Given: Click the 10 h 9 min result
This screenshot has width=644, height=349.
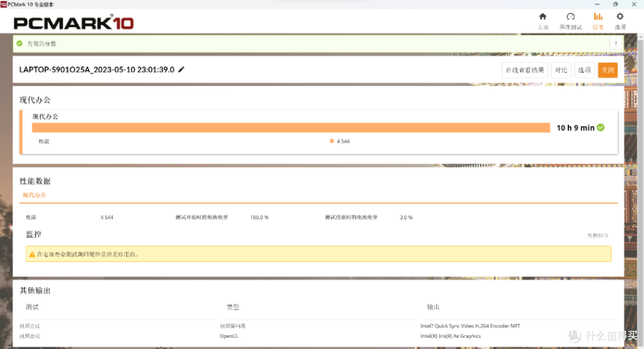Looking at the screenshot, I should coord(575,128).
